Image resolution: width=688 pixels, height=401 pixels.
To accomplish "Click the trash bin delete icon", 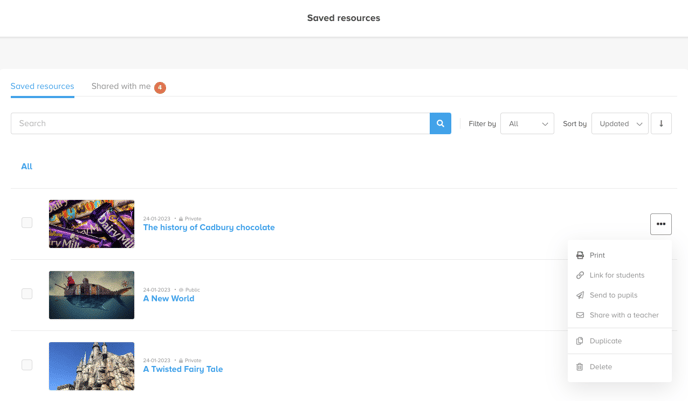I will point(580,367).
